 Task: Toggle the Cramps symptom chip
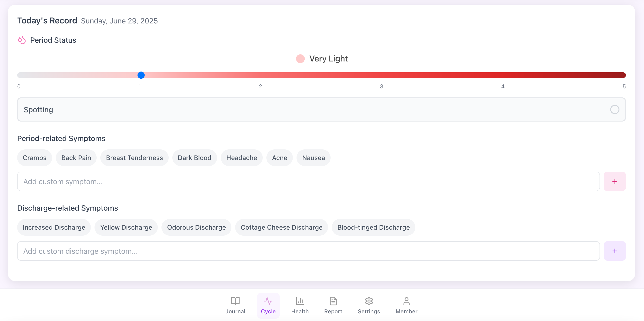coord(35,158)
